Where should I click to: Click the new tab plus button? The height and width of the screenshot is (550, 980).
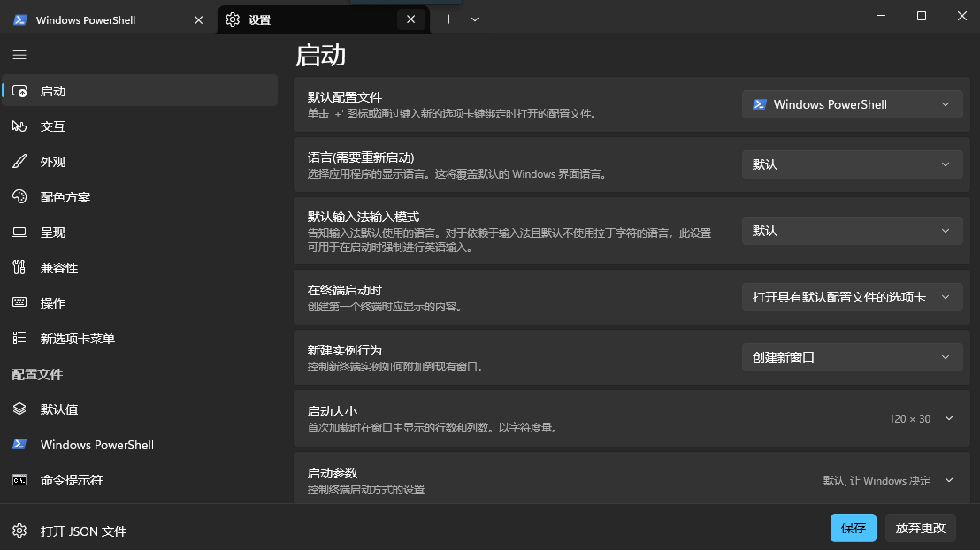[x=448, y=19]
